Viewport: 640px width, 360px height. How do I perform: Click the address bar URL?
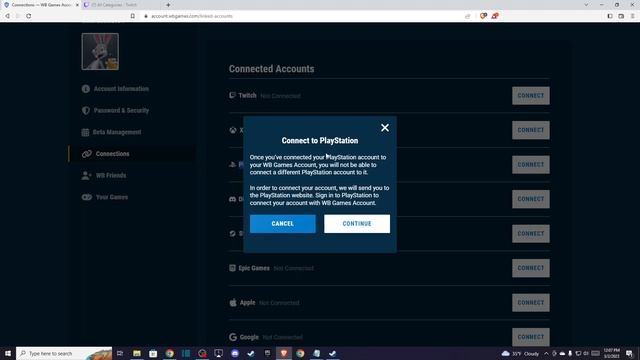(x=192, y=16)
